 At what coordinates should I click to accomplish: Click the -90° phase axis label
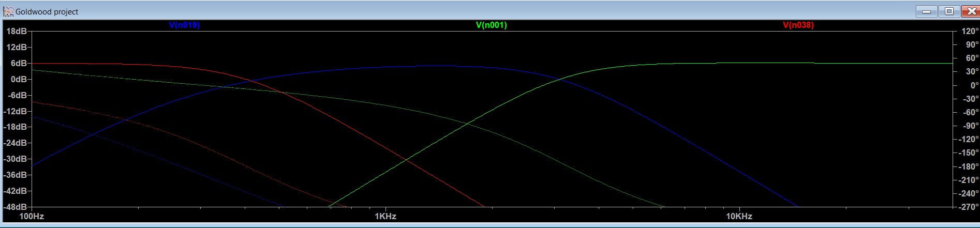tap(971, 126)
